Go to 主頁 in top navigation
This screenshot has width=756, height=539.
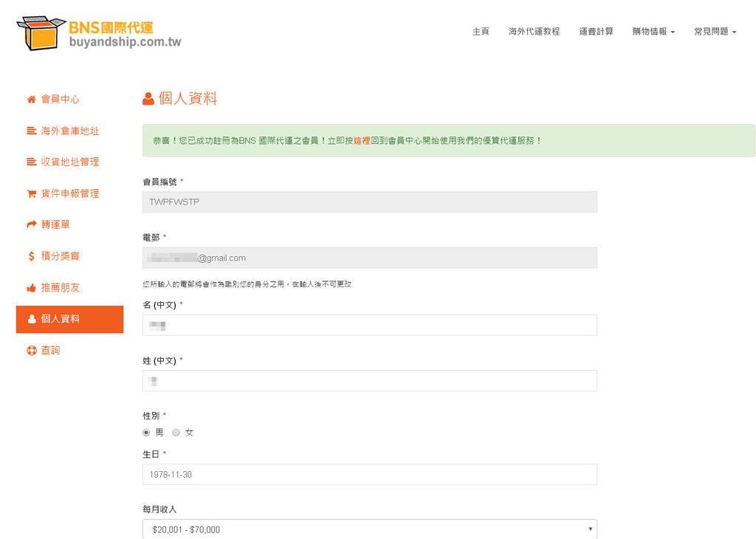pos(481,32)
